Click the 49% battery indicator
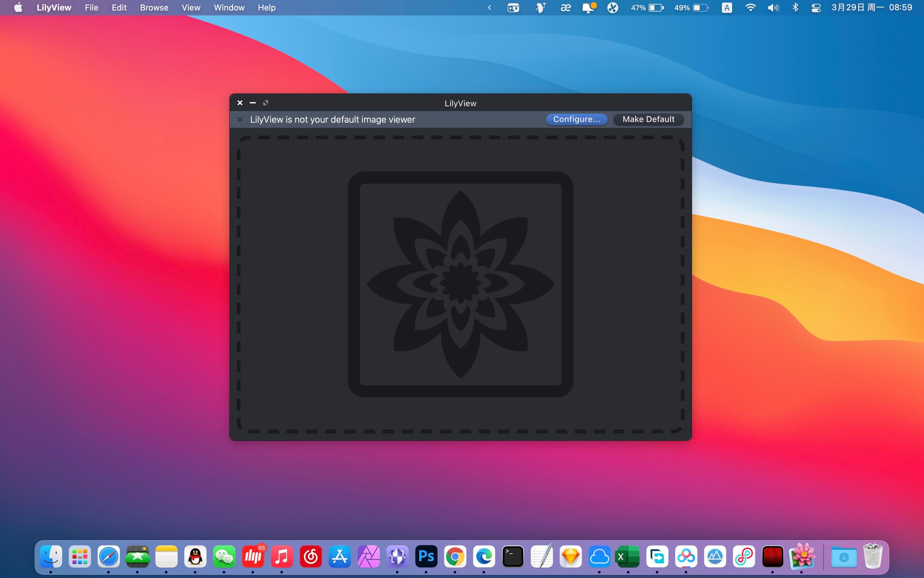The height and width of the screenshot is (578, 924). (x=691, y=8)
